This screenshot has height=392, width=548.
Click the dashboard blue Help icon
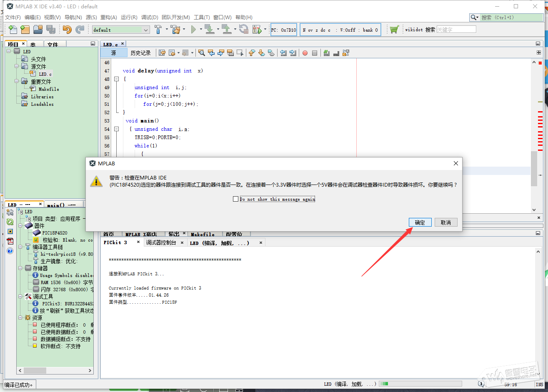(10, 251)
